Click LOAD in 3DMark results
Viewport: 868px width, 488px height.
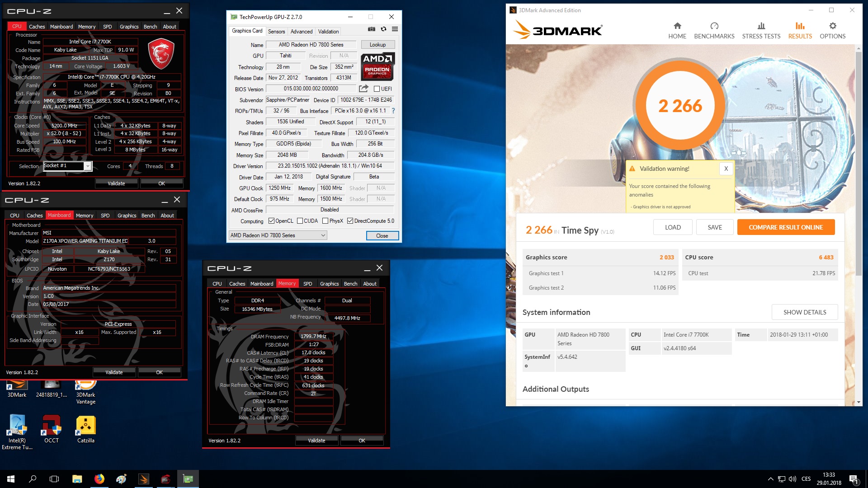[673, 227]
